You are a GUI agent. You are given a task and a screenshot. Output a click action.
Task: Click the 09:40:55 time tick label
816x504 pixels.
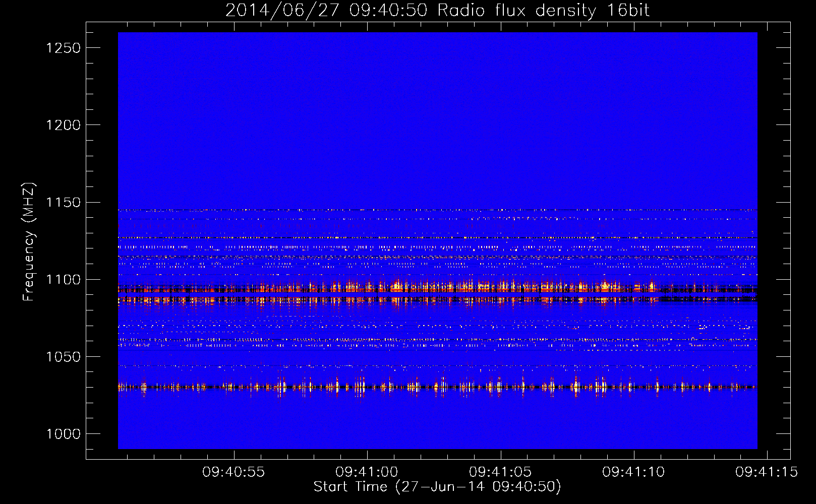(x=234, y=472)
